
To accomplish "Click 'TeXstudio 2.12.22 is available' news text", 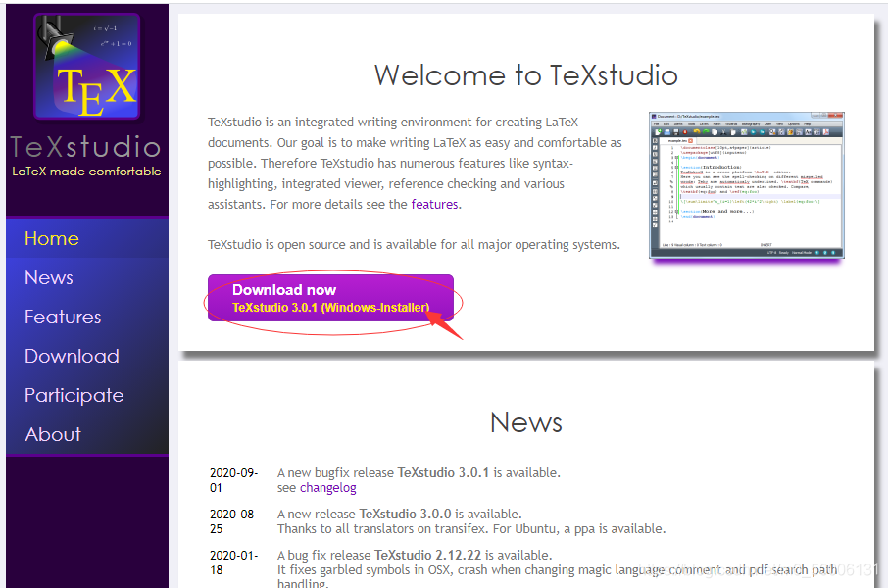I will pos(415,555).
